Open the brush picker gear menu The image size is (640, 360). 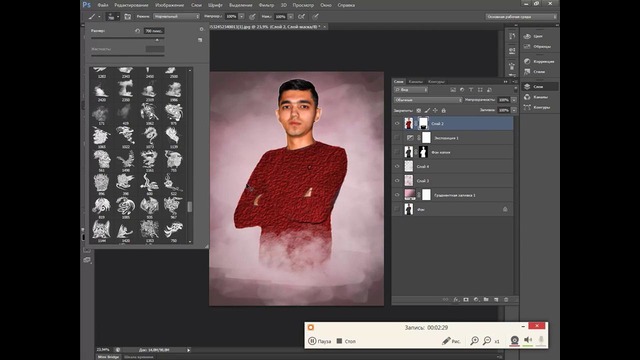[x=201, y=29]
